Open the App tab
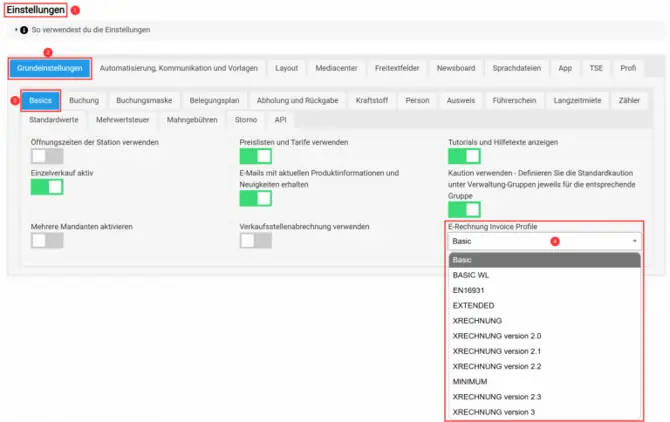The width and height of the screenshot is (670, 422). pos(565,68)
